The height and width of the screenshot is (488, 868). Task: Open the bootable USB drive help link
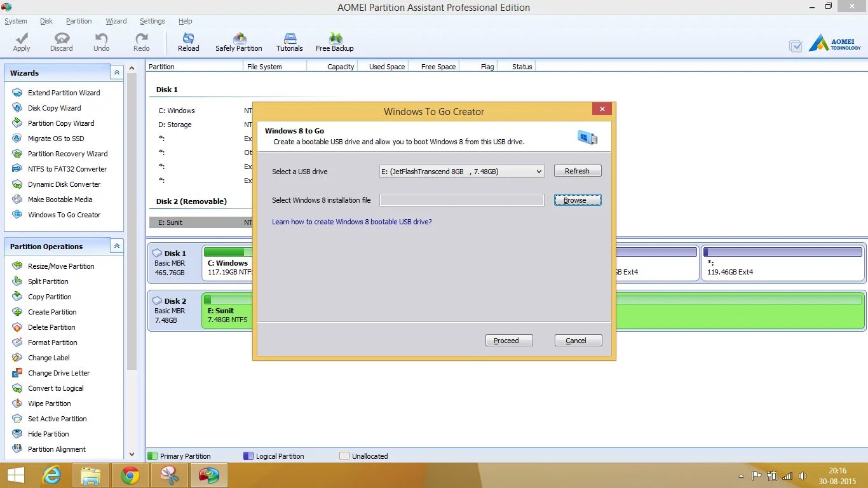[x=351, y=222]
